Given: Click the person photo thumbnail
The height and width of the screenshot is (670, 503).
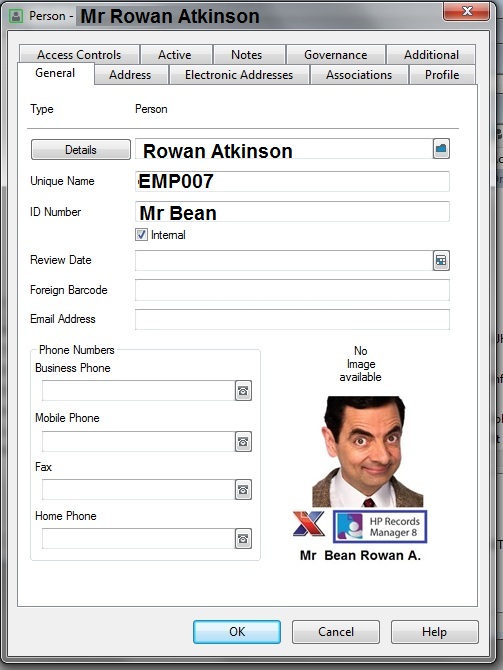Looking at the screenshot, I should [x=368, y=452].
